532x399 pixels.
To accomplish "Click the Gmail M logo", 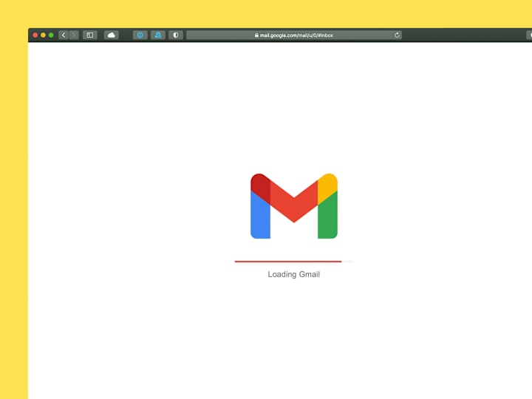I will click(x=294, y=206).
